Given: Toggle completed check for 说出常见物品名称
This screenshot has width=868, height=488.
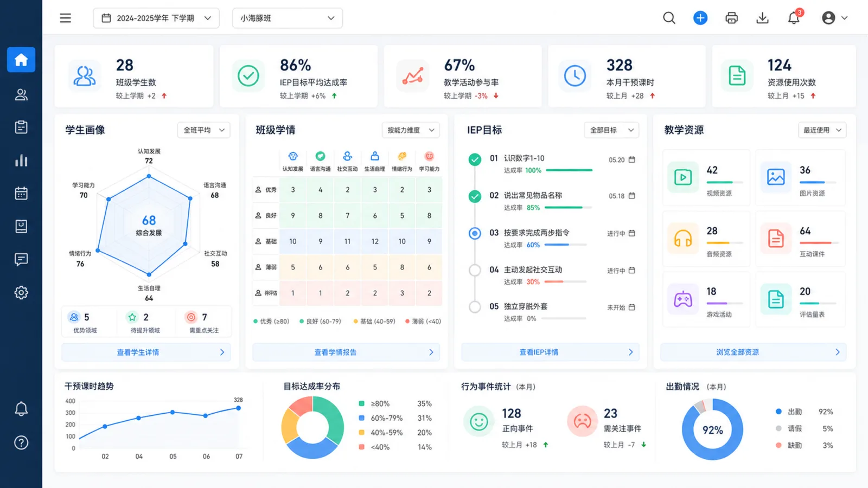Looking at the screenshot, I should [x=475, y=196].
